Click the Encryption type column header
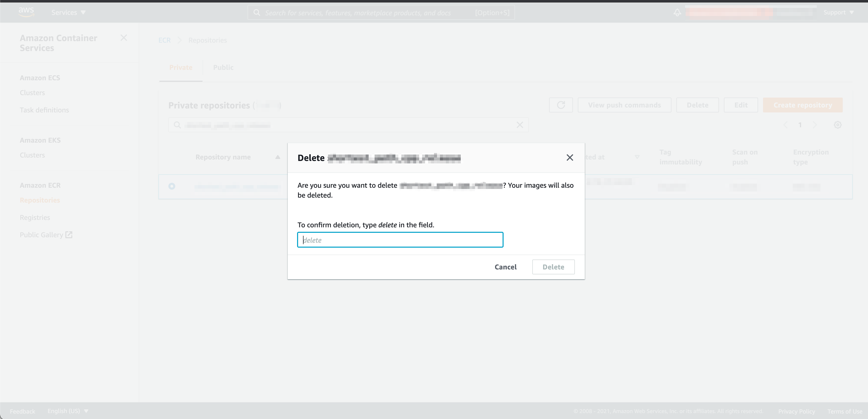The width and height of the screenshot is (868, 419). click(x=811, y=157)
